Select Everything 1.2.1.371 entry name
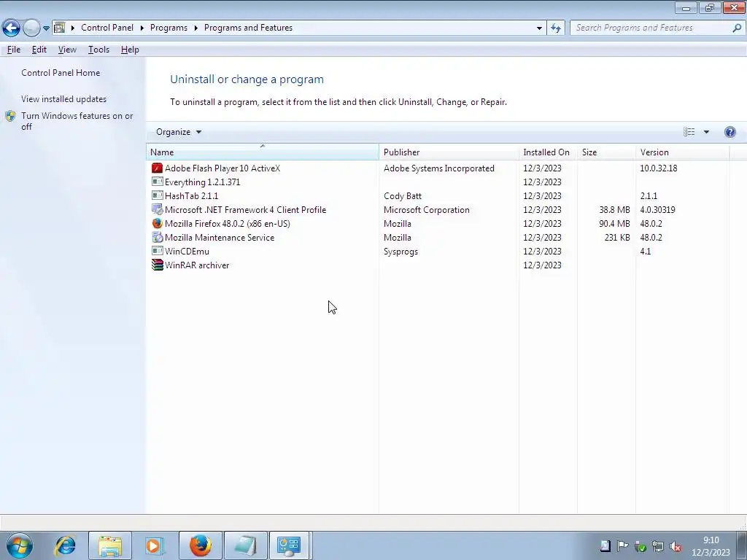The image size is (747, 560). 203,182
